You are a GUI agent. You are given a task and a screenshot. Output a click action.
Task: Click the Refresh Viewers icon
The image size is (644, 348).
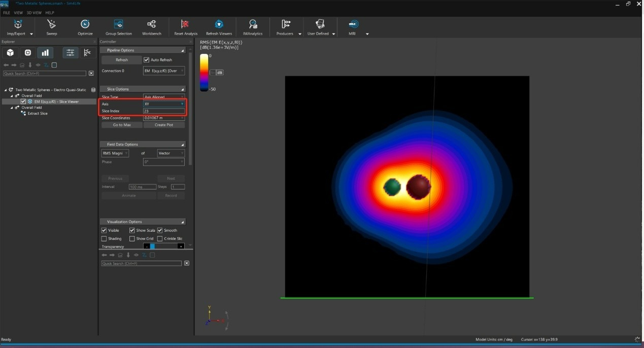219,24
